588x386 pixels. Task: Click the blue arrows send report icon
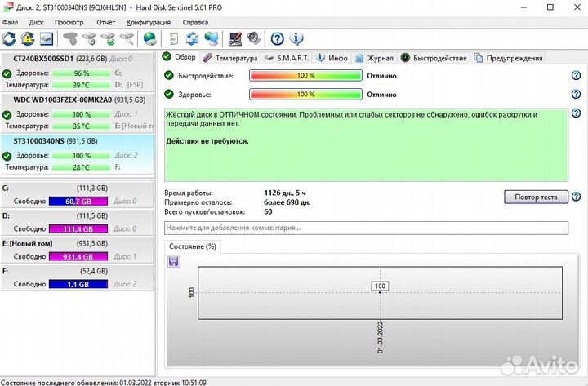193,38
